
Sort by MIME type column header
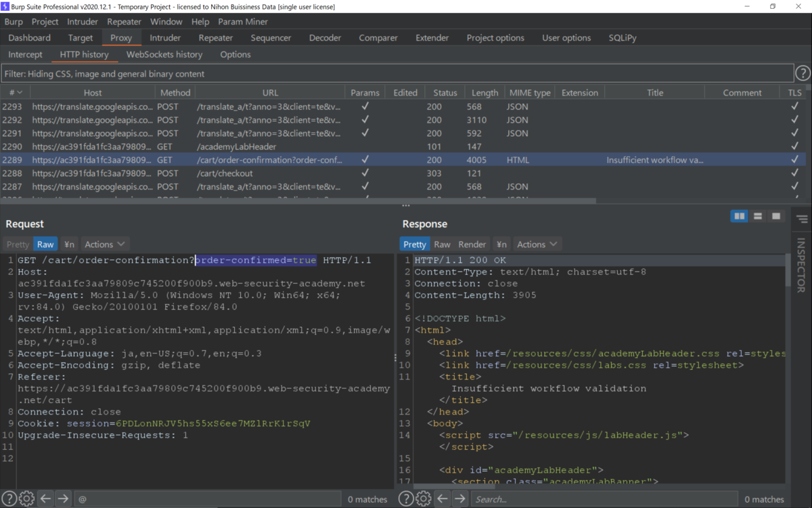click(x=530, y=92)
